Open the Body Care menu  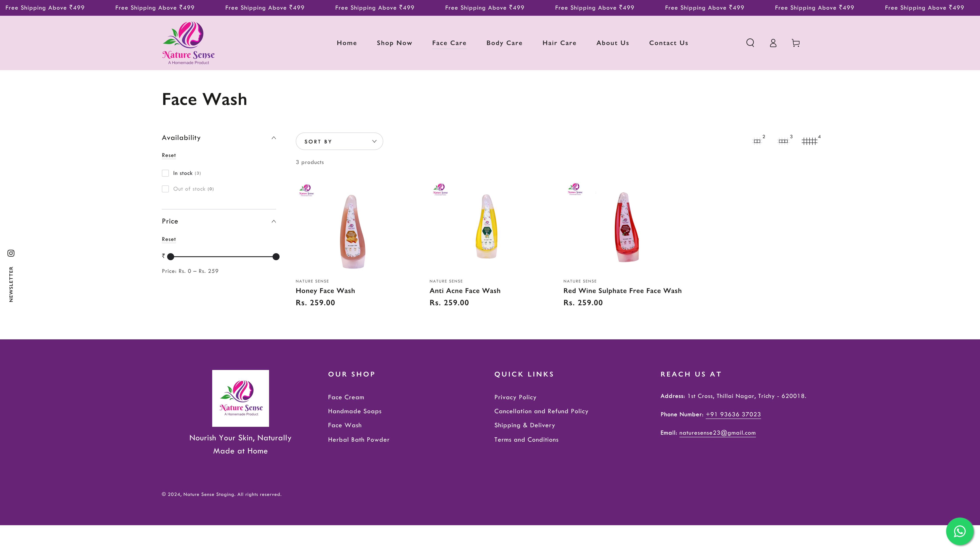point(504,43)
